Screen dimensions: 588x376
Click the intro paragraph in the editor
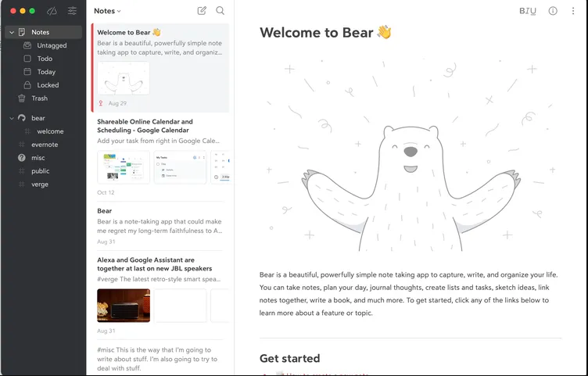pyautogui.click(x=409, y=294)
